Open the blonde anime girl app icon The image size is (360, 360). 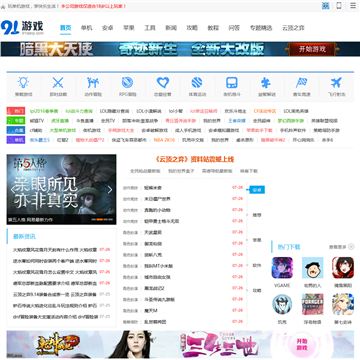[343, 304]
